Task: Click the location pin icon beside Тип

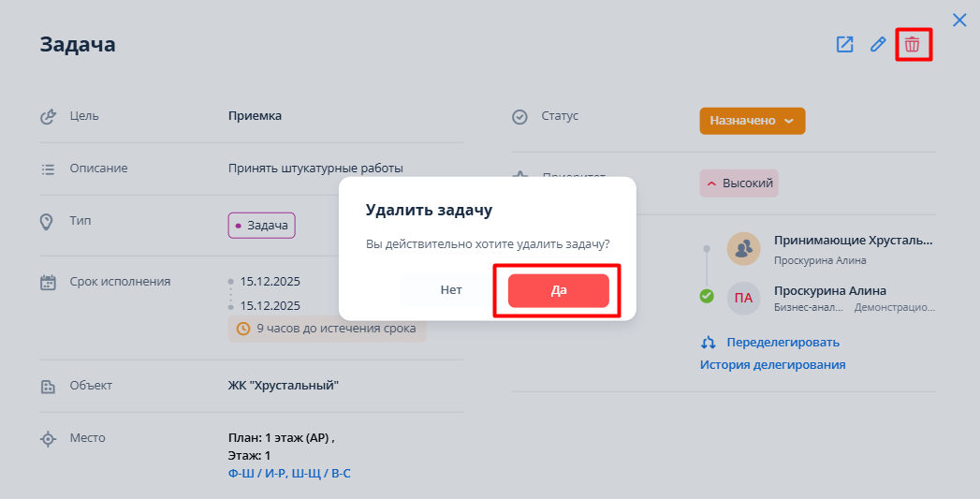Action: click(x=47, y=222)
